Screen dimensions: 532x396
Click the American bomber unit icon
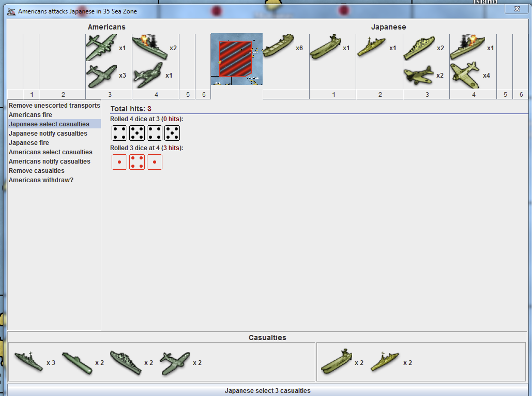[101, 48]
